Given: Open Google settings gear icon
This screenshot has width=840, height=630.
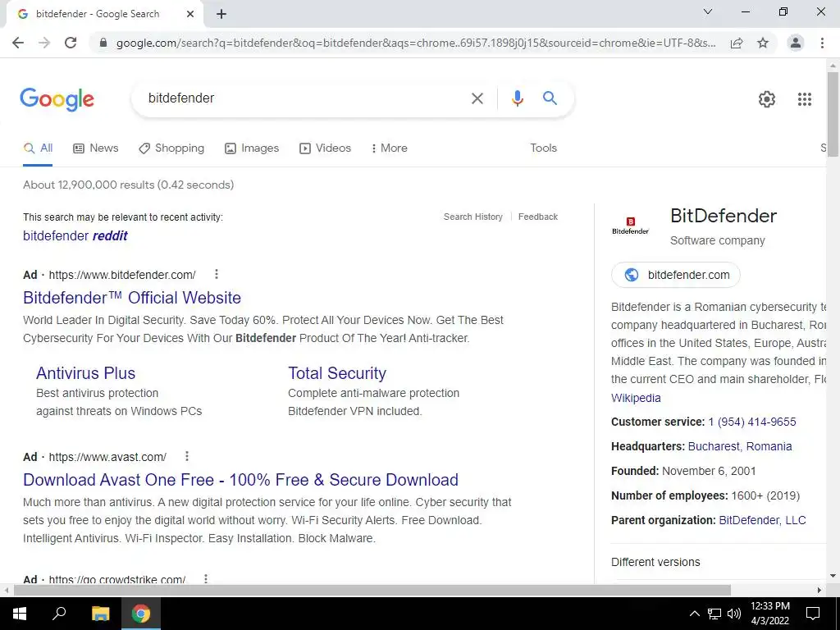Looking at the screenshot, I should click(x=767, y=99).
